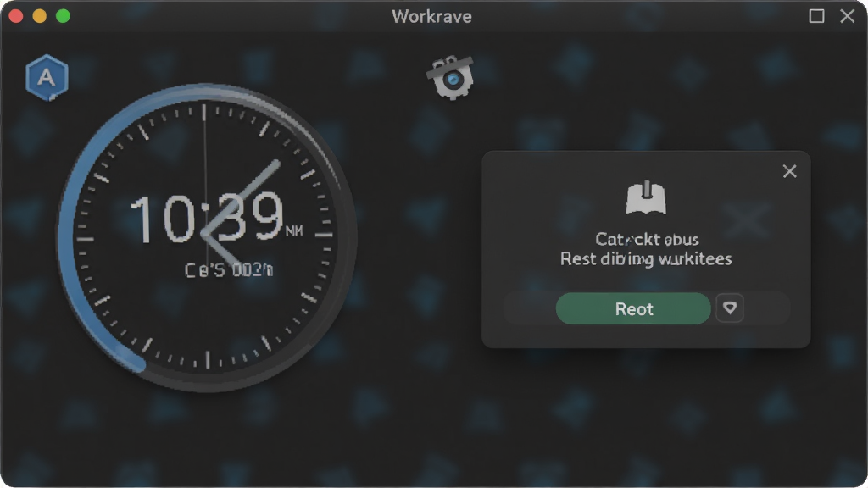The width and height of the screenshot is (868, 488).
Task: Click the Workrave window title
Action: [x=431, y=17]
